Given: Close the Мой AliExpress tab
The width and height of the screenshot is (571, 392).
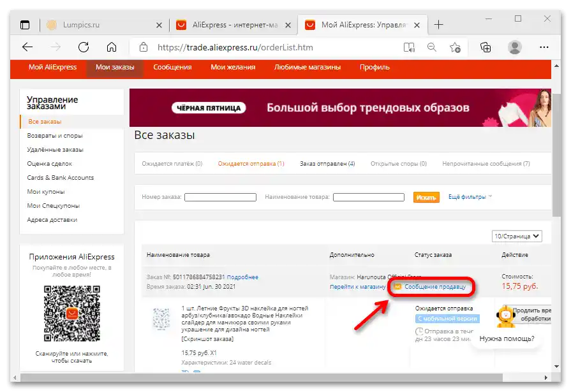Looking at the screenshot, I should pos(417,25).
